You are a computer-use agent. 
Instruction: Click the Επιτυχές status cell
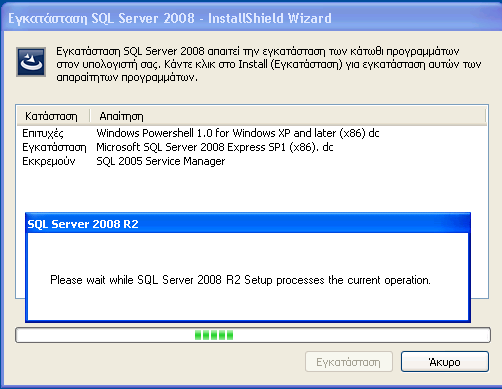(x=43, y=133)
